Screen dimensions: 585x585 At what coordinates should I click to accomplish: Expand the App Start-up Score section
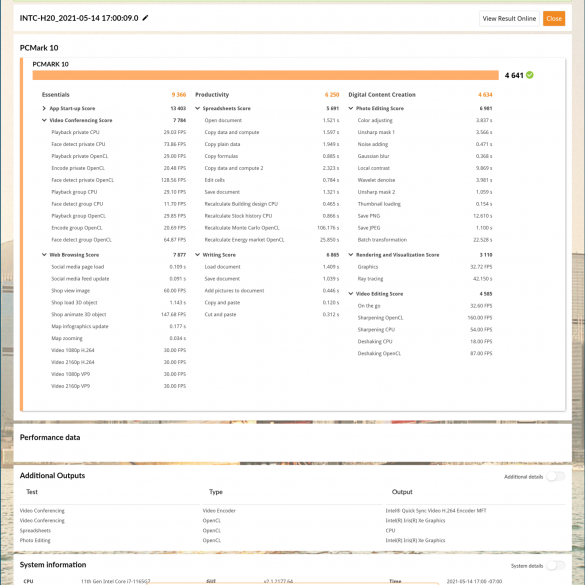click(44, 108)
